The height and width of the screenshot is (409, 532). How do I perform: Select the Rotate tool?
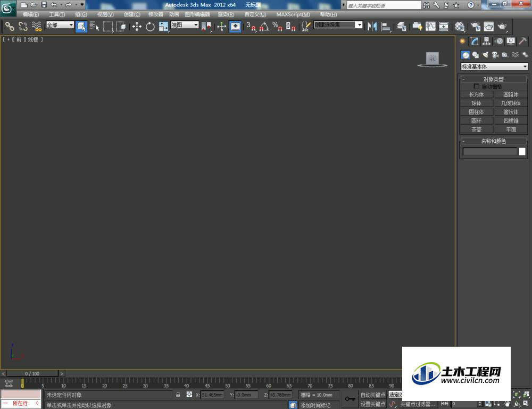[150, 26]
